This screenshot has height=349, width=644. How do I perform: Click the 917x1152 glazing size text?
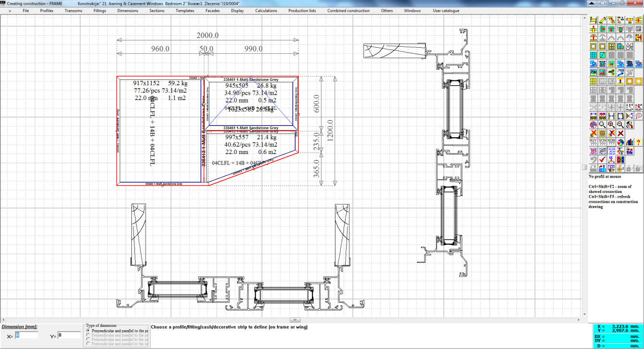(146, 83)
